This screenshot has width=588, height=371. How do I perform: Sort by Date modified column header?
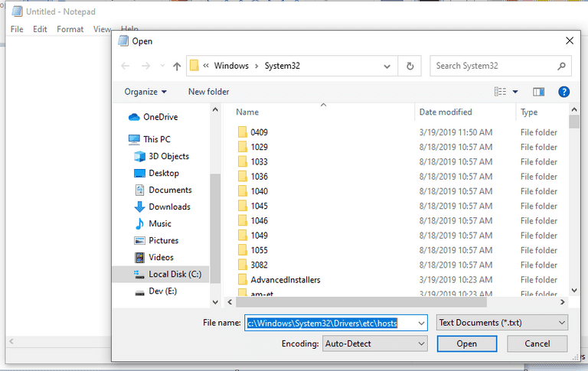(445, 112)
